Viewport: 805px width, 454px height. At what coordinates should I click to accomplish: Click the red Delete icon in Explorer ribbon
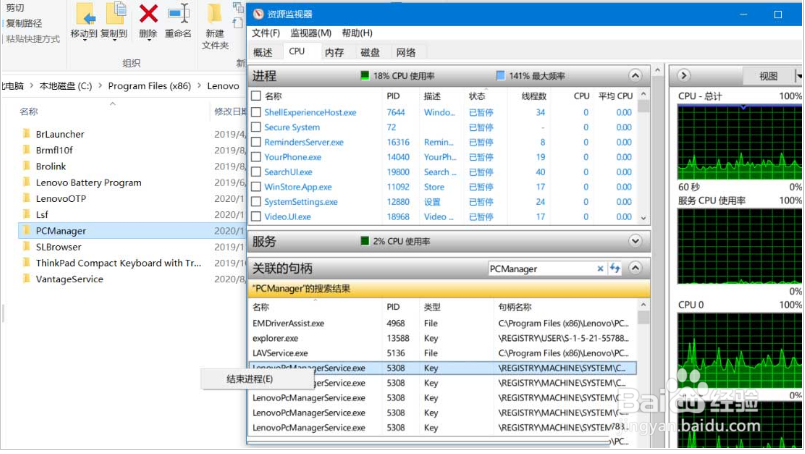(148, 14)
